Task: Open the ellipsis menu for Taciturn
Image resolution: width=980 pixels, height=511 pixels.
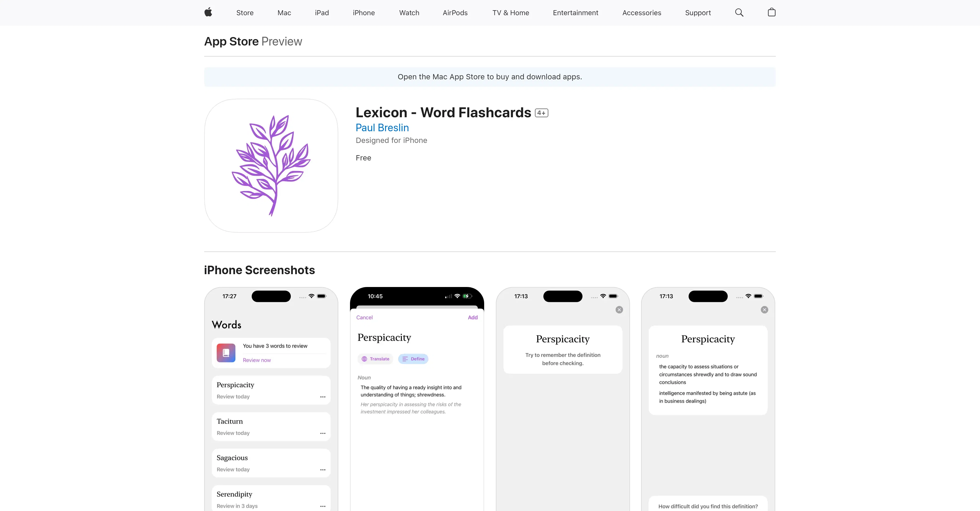Action: tap(323, 433)
